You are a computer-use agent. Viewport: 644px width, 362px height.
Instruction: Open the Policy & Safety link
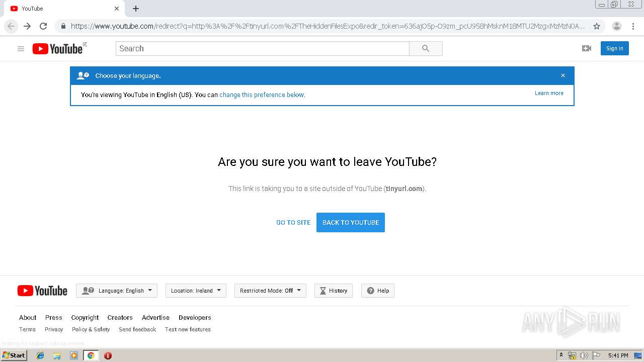tap(91, 329)
